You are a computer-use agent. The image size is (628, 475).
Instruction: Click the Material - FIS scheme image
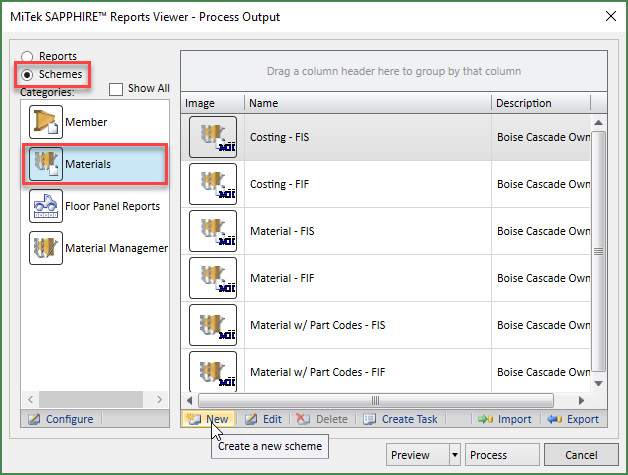[x=213, y=231]
